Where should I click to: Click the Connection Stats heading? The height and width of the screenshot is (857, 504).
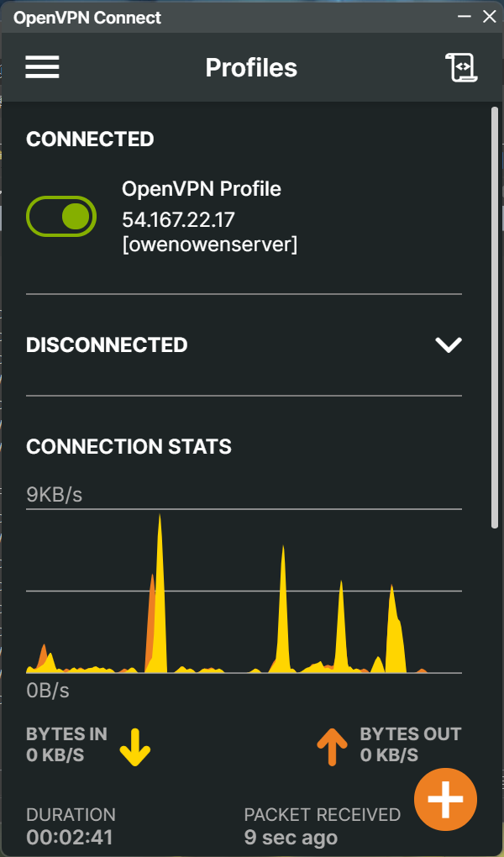click(x=129, y=446)
